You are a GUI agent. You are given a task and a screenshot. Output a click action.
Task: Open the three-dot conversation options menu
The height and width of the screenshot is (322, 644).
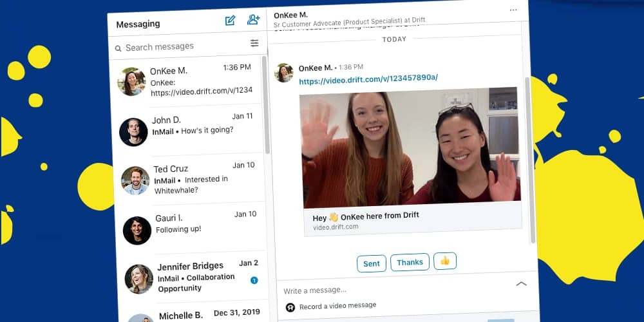pos(513,10)
